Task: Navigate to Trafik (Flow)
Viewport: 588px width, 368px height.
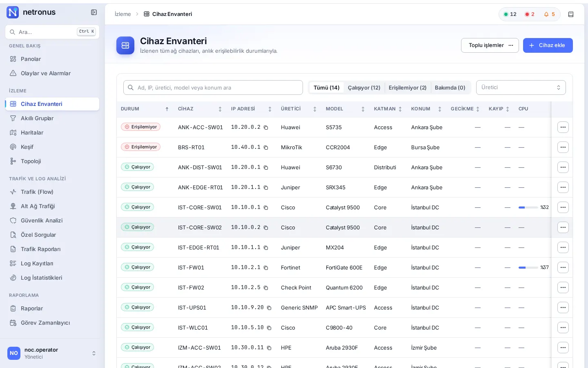Action: tap(52, 192)
